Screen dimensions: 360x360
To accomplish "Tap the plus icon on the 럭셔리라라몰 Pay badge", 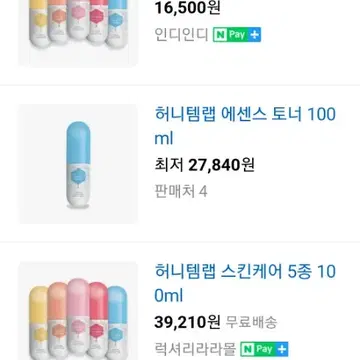I will click(281, 349).
